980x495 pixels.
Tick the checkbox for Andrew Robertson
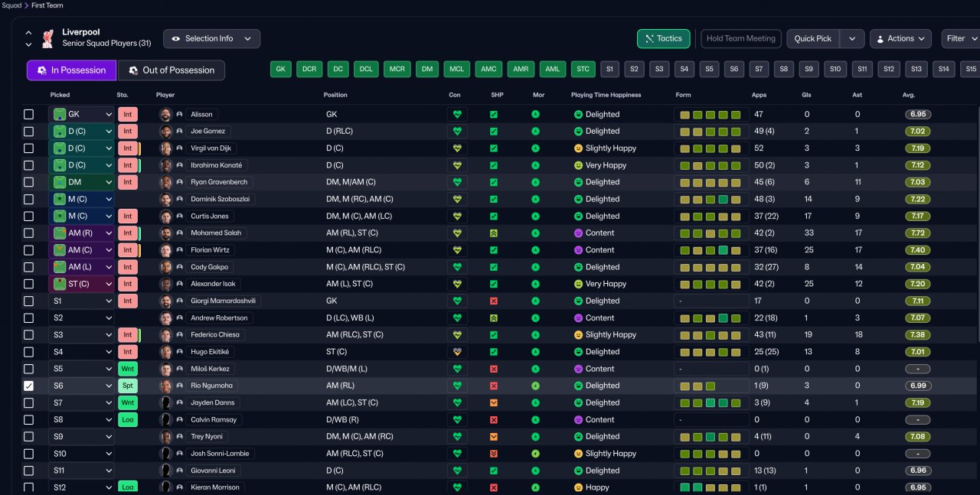(29, 318)
